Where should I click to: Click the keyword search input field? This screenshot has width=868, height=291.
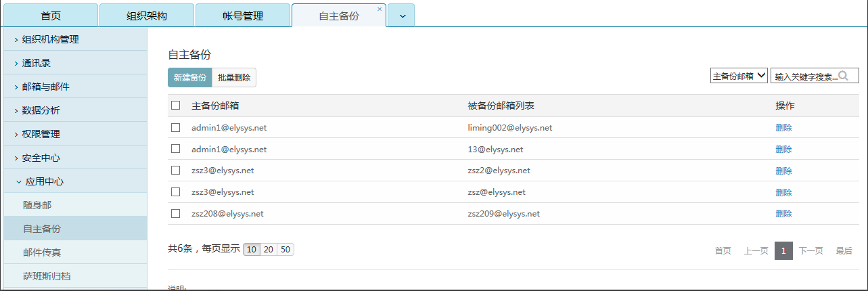[x=805, y=76]
